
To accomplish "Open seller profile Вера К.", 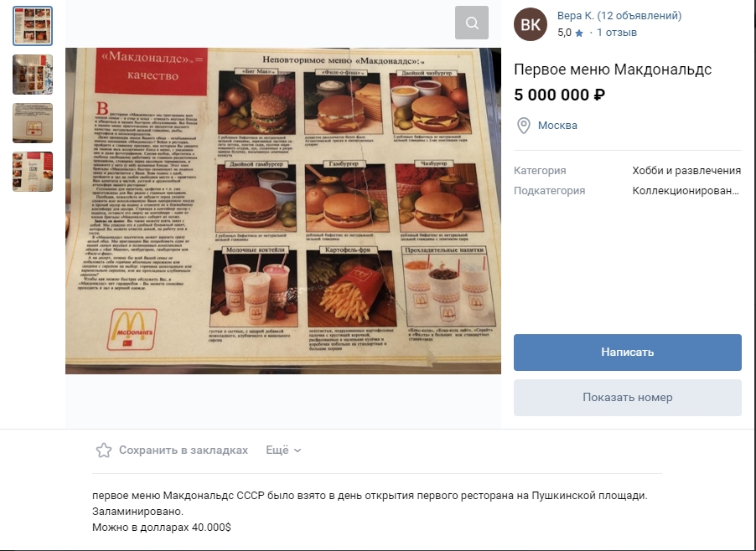I will click(619, 16).
